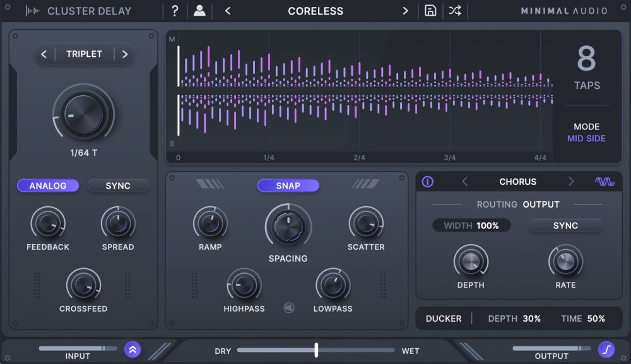Click the Mid Side mode label
The width and height of the screenshot is (631, 364).
click(586, 138)
